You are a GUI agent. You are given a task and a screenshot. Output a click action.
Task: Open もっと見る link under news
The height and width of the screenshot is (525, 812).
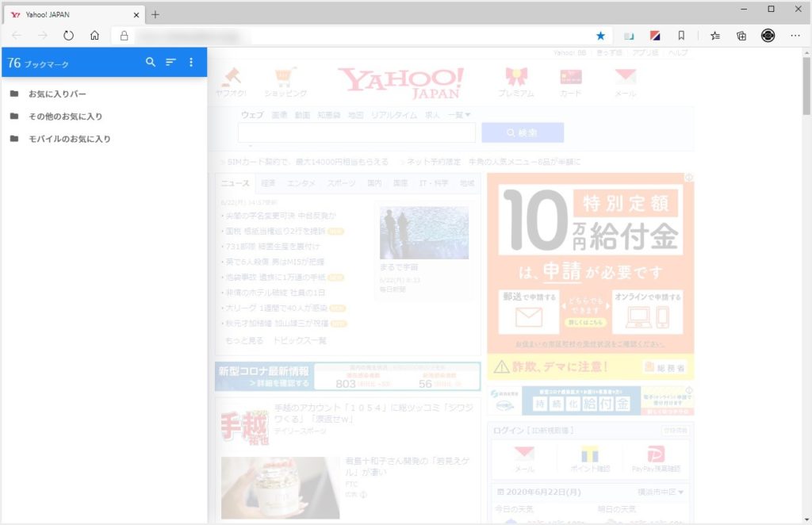point(244,340)
